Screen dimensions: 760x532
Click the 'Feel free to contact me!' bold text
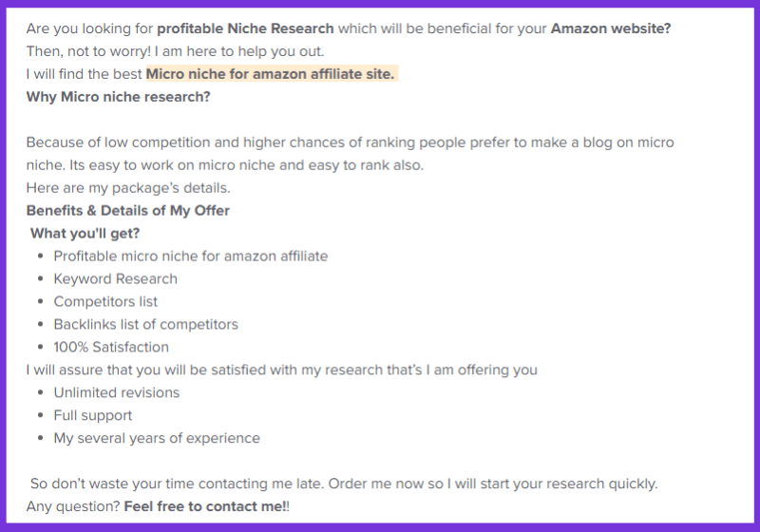(205, 506)
